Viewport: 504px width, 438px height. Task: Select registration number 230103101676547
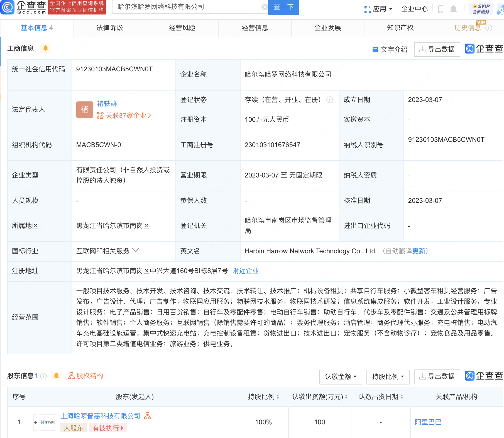coord(272,145)
